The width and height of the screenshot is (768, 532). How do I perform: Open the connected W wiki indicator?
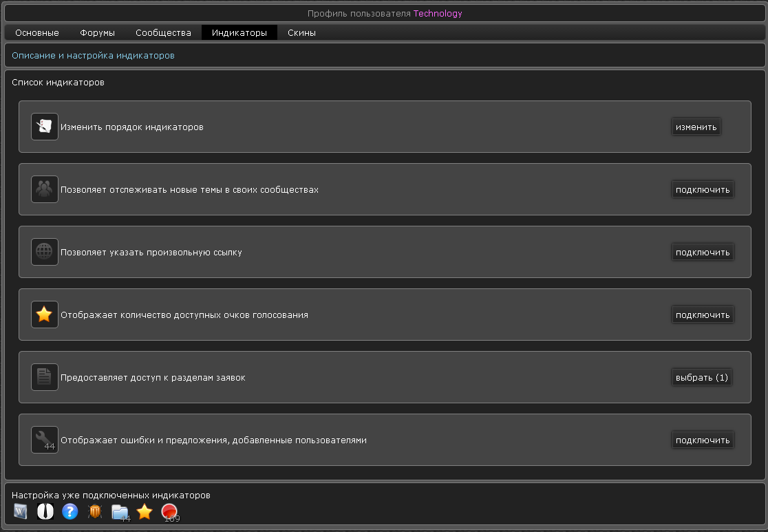click(x=21, y=511)
